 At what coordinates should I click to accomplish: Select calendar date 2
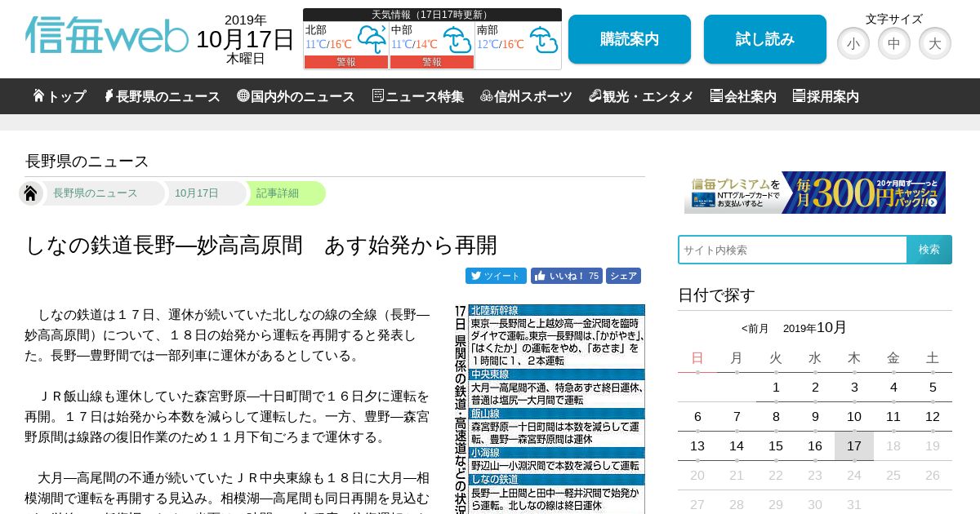[x=815, y=388]
